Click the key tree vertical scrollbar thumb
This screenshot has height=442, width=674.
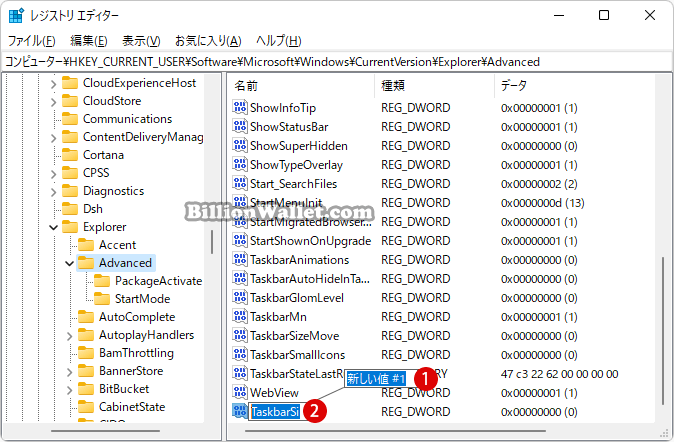coord(212,242)
